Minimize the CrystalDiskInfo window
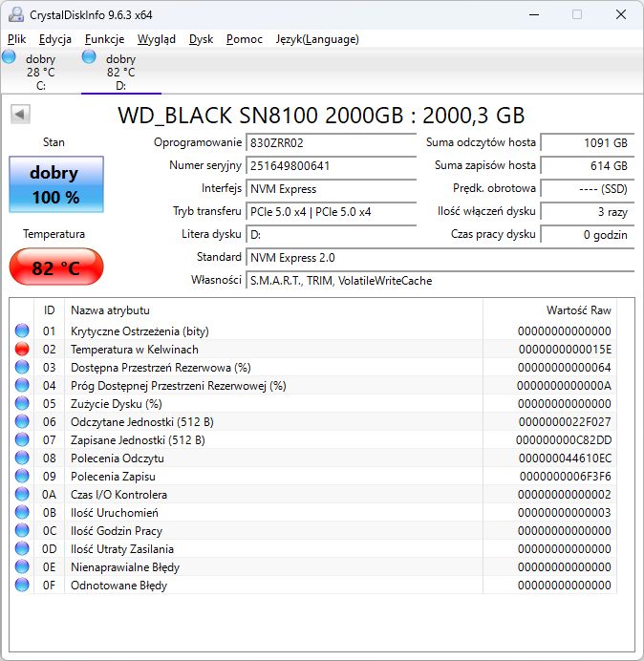 tap(534, 14)
